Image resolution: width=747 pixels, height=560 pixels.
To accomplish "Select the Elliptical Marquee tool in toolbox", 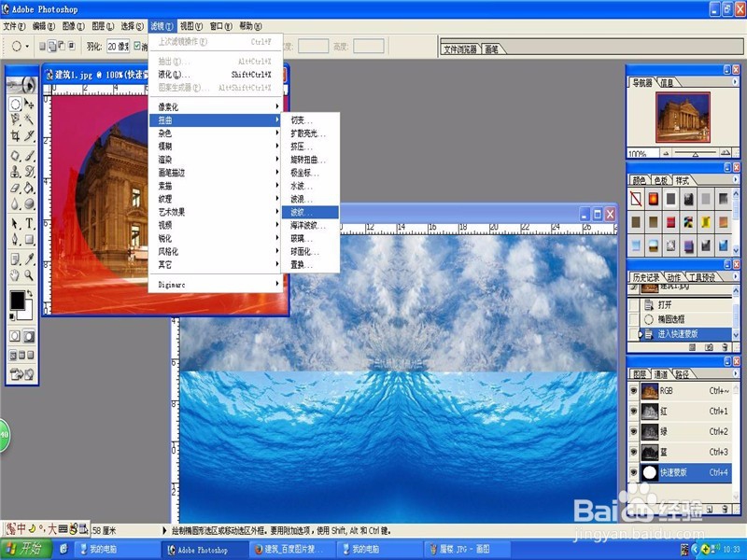I will [x=15, y=104].
